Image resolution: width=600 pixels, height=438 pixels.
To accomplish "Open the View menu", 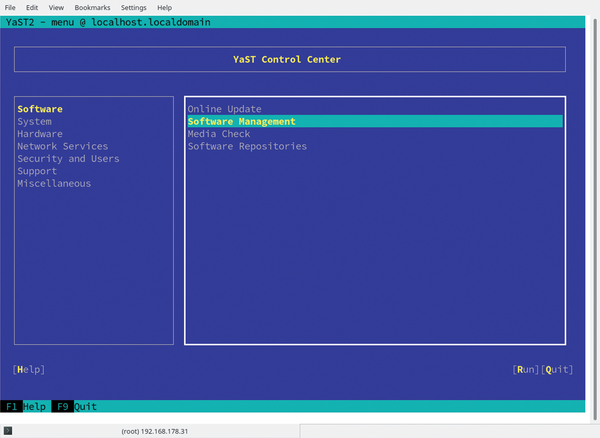I will [x=56, y=8].
